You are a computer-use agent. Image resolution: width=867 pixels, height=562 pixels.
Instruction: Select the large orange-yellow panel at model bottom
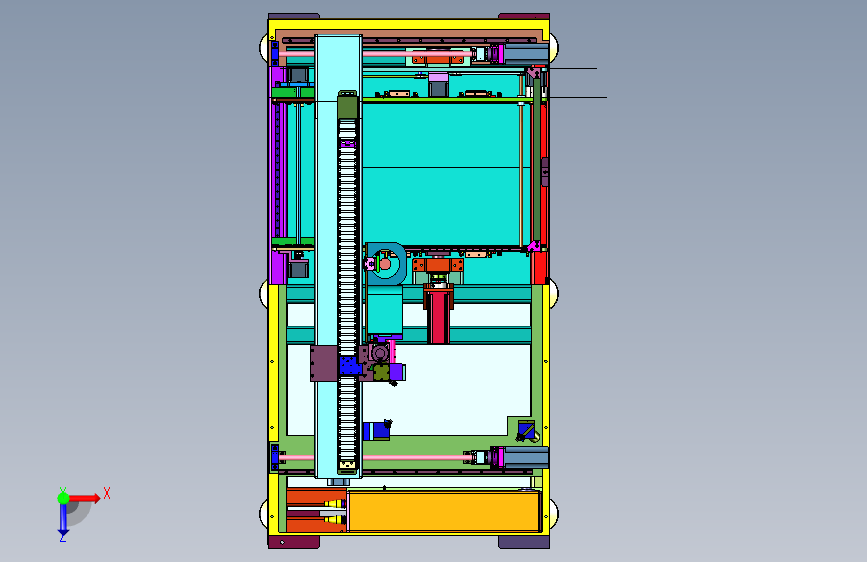[443, 512]
